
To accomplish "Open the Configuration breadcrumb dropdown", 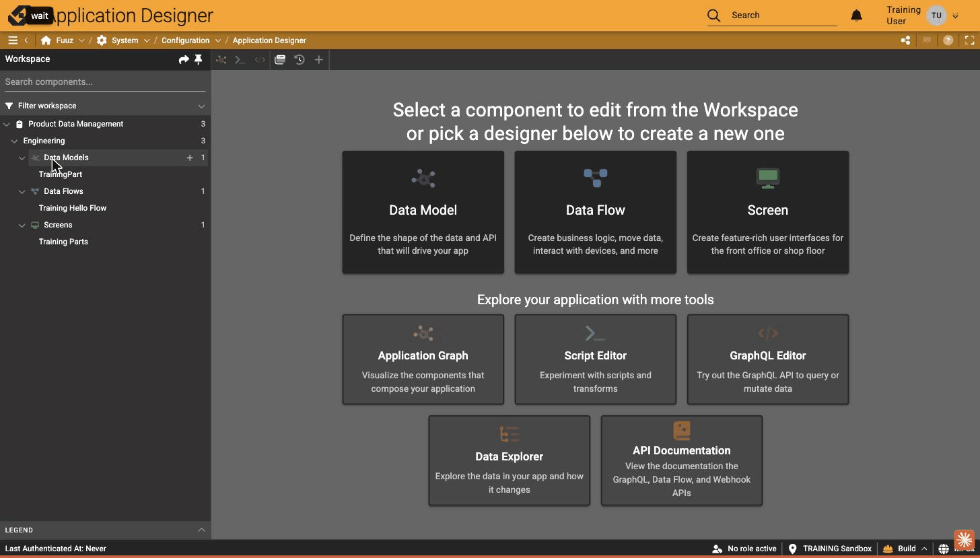I will 218,40.
